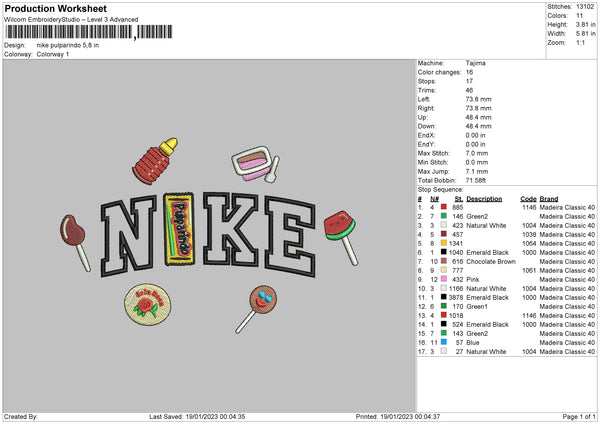Select the Wilcom EmbroideryStudio Level 3 Advanced line

click(71, 20)
